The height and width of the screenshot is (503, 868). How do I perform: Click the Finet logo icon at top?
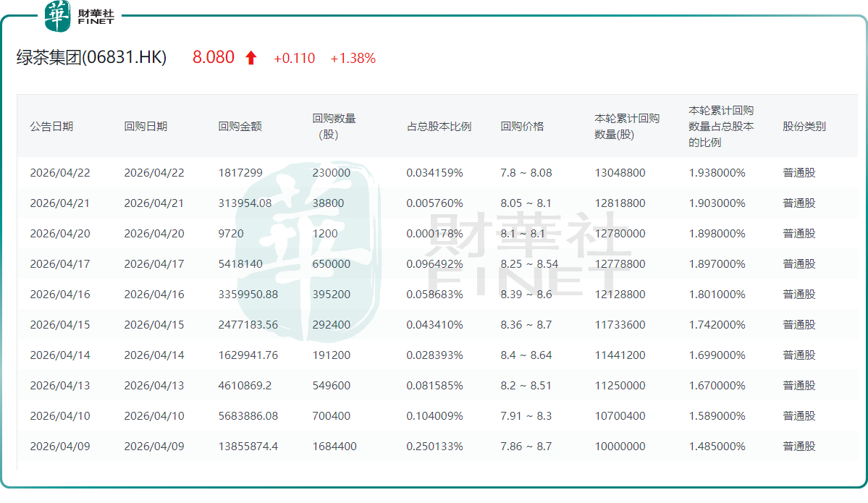click(58, 16)
